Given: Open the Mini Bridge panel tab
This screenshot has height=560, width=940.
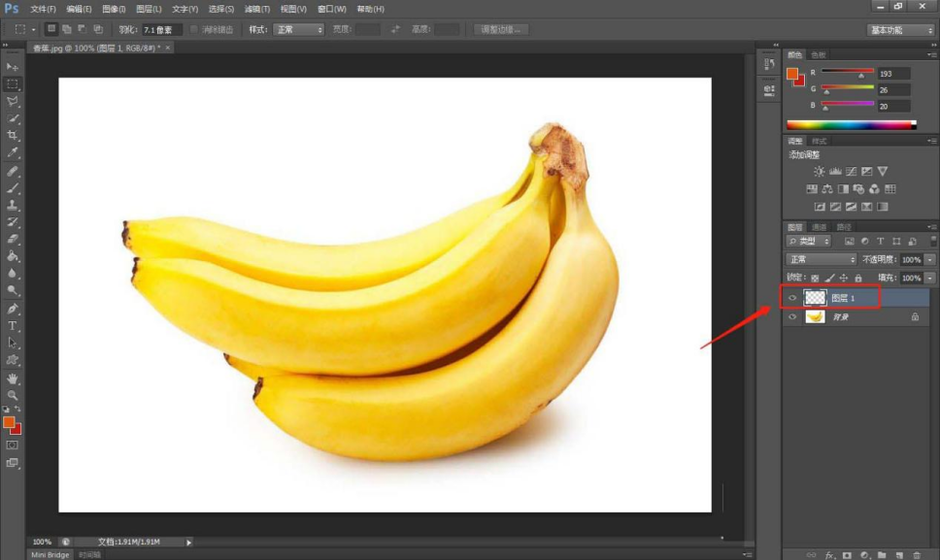Looking at the screenshot, I should pyautogui.click(x=50, y=554).
